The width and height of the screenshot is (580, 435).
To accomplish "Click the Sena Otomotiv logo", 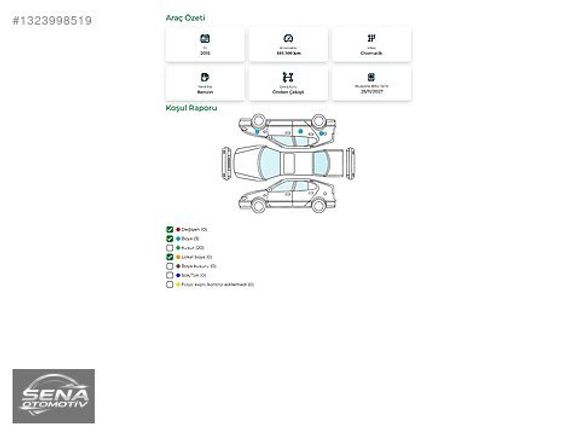I will tap(54, 396).
